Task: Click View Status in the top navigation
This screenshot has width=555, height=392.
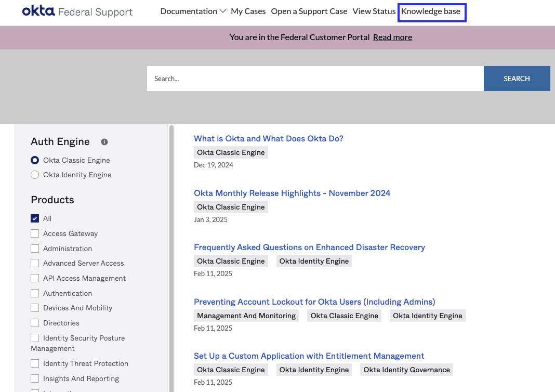Action: point(374,11)
